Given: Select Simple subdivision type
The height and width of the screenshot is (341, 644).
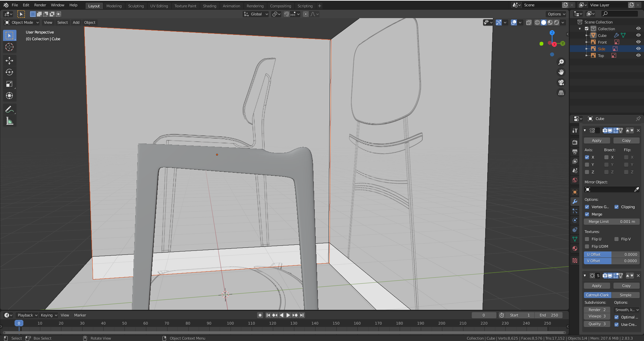Looking at the screenshot, I should tap(626, 295).
